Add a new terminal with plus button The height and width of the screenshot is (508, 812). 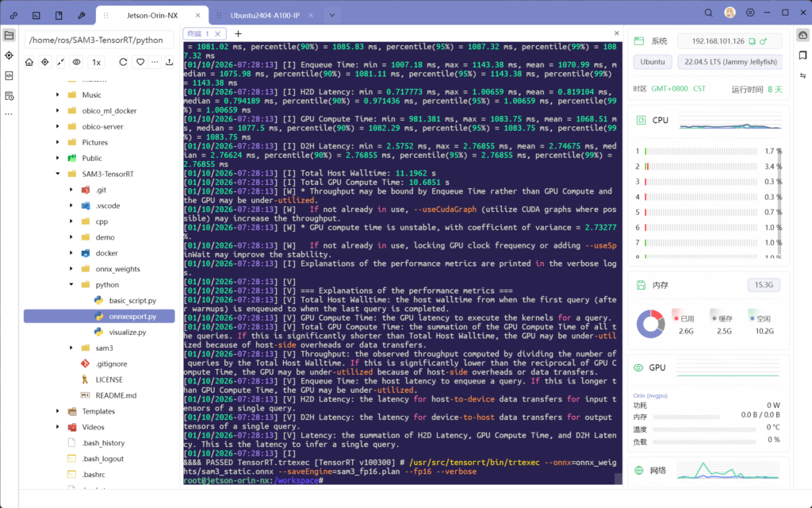tap(238, 34)
